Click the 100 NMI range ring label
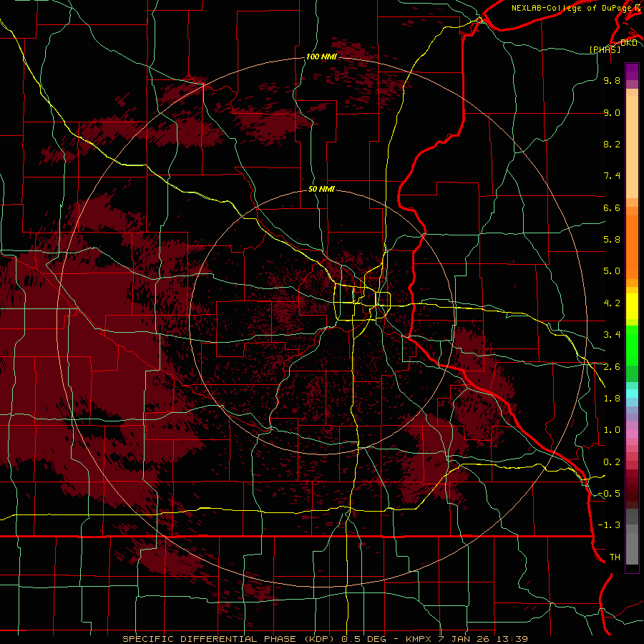The image size is (644, 644). click(x=321, y=57)
